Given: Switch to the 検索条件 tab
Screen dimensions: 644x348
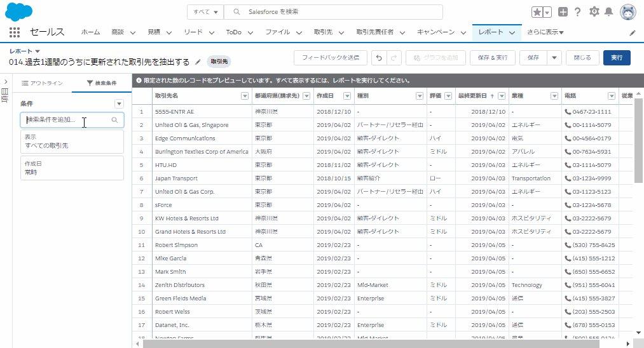Looking at the screenshot, I should [x=102, y=83].
